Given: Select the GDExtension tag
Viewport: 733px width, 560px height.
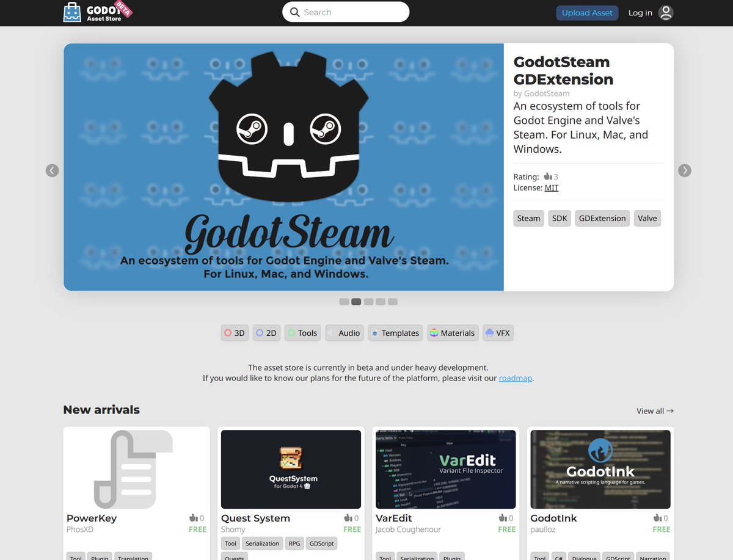Looking at the screenshot, I should [602, 219].
